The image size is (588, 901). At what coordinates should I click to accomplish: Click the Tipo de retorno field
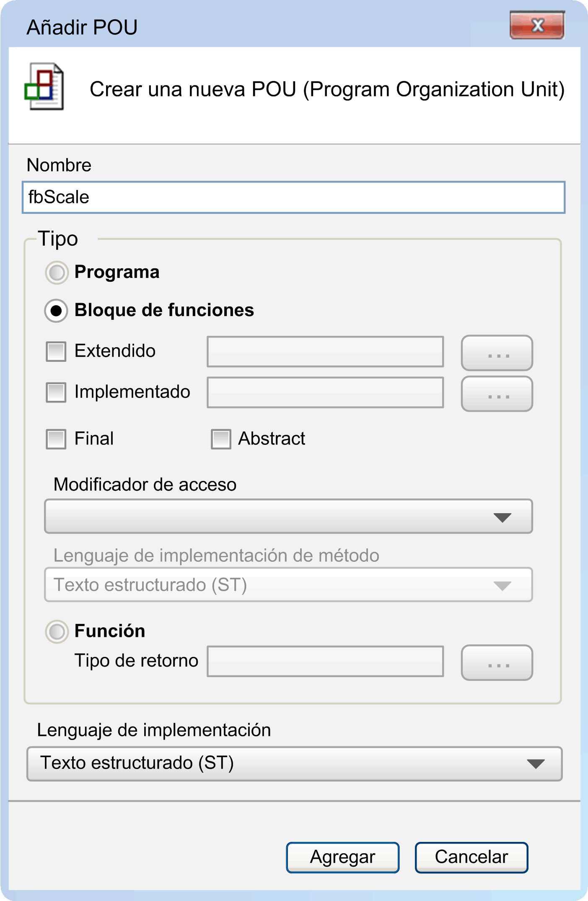point(325,661)
